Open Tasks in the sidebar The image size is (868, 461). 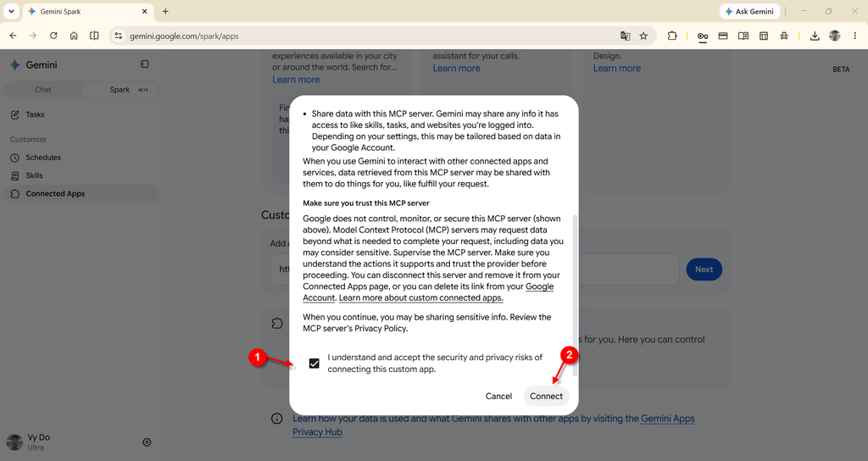pos(35,114)
